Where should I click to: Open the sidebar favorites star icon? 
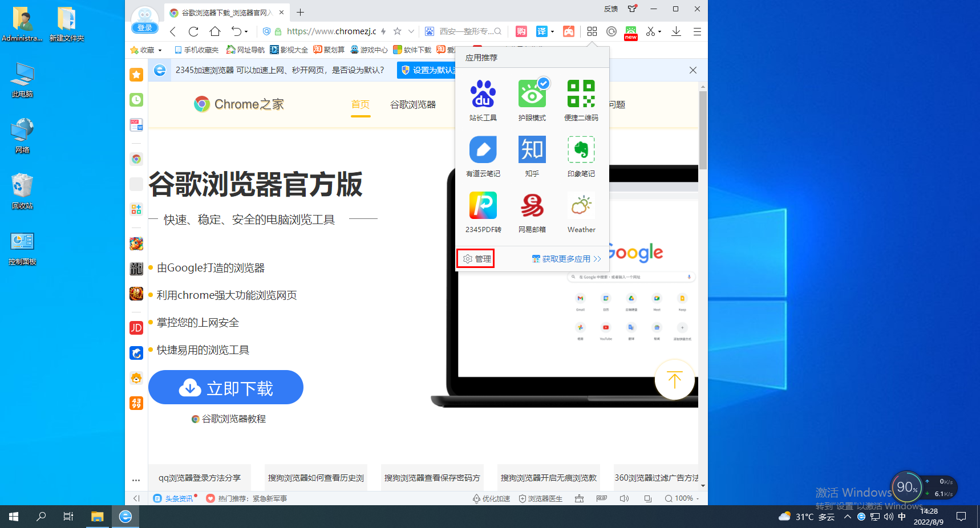[136, 75]
